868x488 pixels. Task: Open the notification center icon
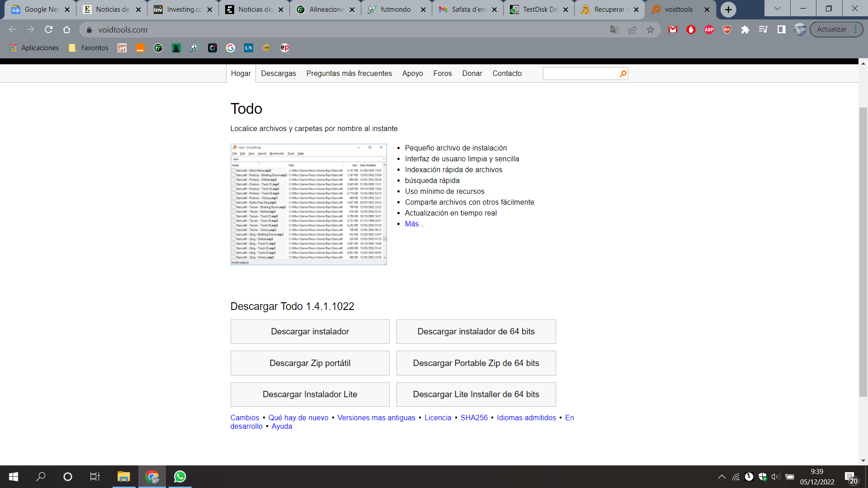(851, 478)
